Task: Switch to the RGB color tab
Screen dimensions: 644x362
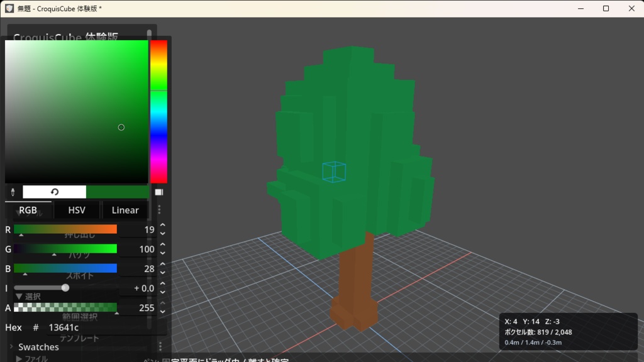Action: pos(28,210)
